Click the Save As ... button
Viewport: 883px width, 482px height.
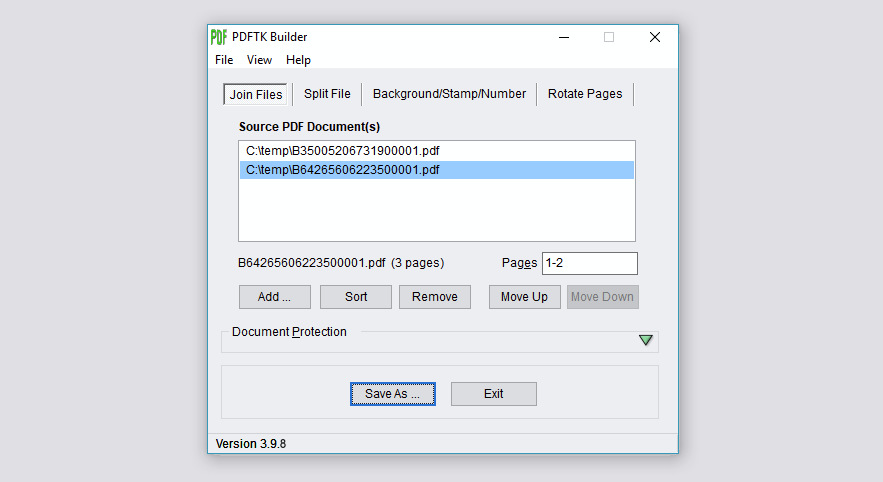point(392,394)
